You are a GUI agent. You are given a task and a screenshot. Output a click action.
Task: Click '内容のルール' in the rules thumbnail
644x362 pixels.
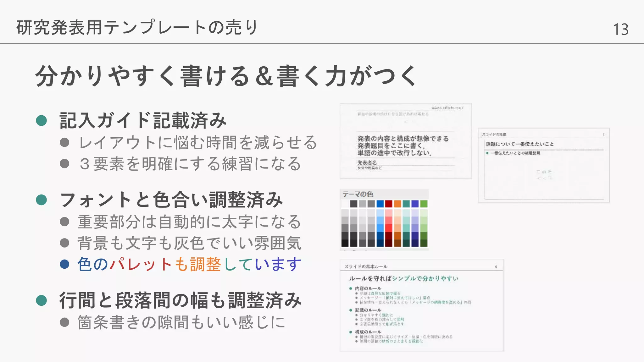tap(368, 288)
